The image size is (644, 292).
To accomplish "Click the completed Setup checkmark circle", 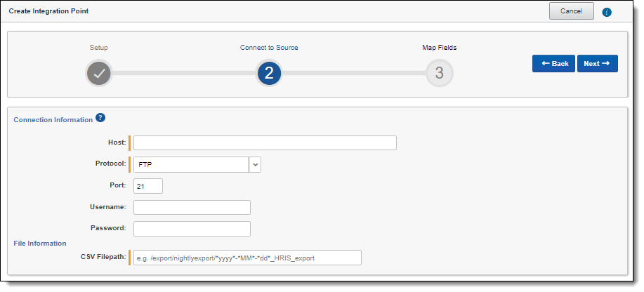I will 99,73.
